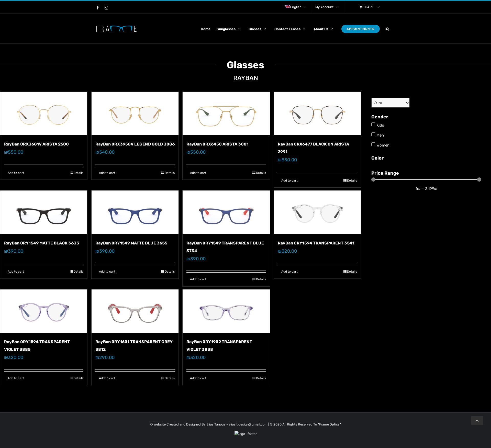
Task: Open Details for RayBan 0RY1549 Transparent Blue
Action: pyautogui.click(x=259, y=279)
